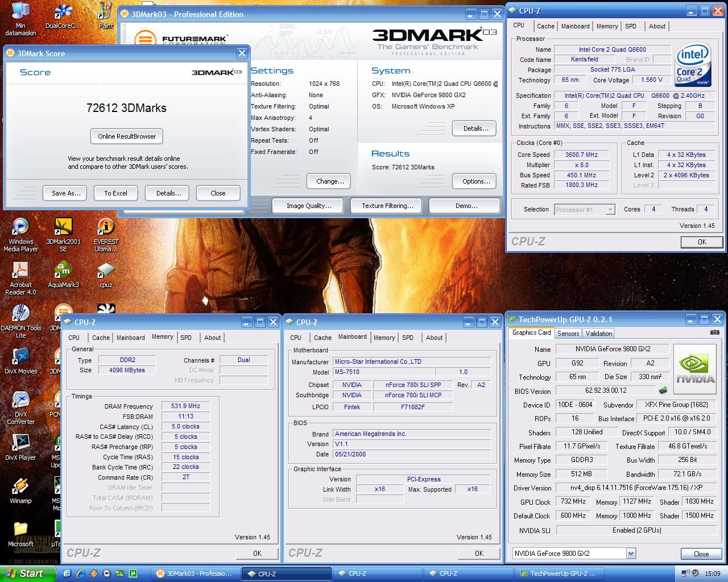Image resolution: width=728 pixels, height=582 pixels.
Task: Click the Image Quality... button
Action: (x=309, y=206)
